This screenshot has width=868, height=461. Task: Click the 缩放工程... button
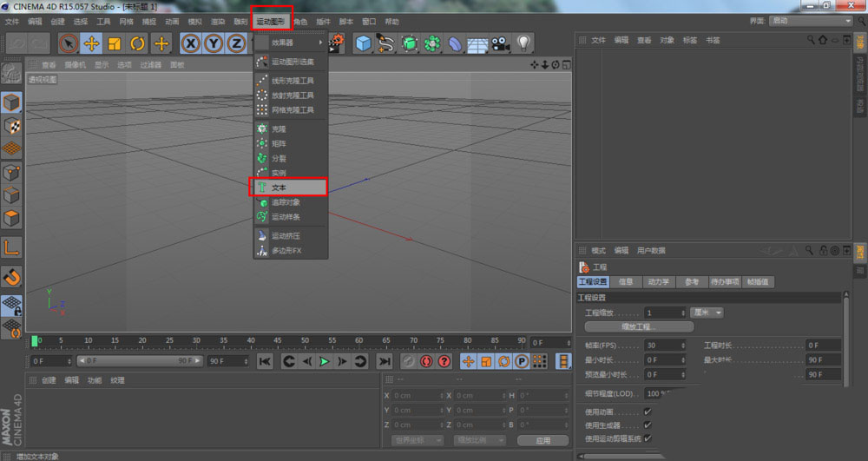pos(639,326)
